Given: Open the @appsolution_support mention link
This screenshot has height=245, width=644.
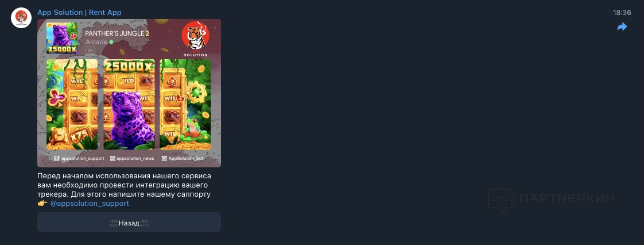Looking at the screenshot, I should (x=90, y=204).
